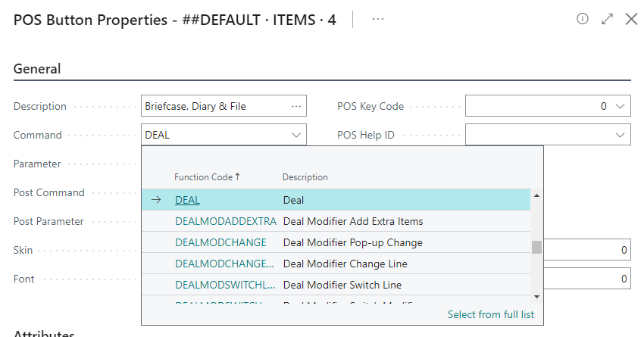Expand the POS Key Code dropdown

pyautogui.click(x=621, y=107)
